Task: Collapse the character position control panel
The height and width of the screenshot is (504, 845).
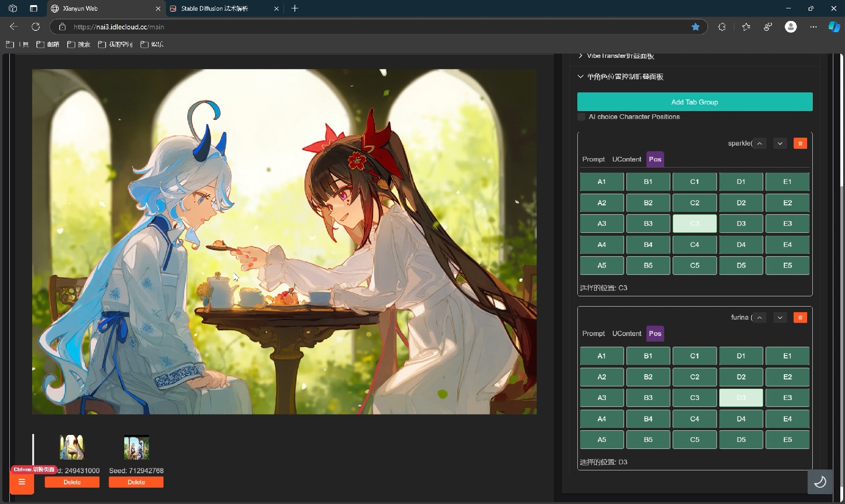Action: [x=621, y=77]
